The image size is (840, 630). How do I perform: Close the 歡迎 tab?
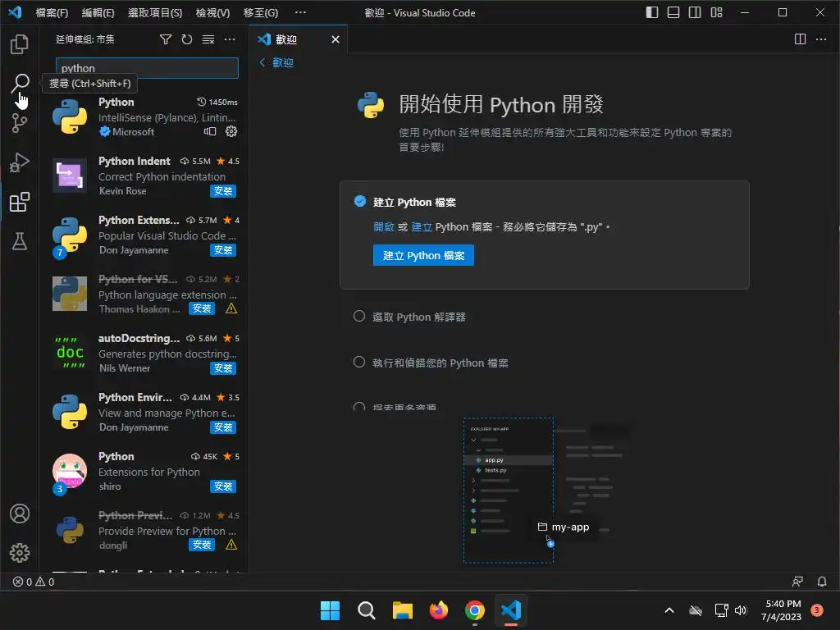[x=336, y=39]
